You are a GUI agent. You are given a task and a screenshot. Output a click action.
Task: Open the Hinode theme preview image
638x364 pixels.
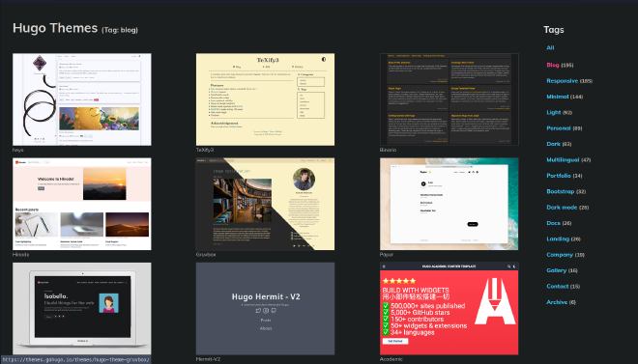(82, 204)
